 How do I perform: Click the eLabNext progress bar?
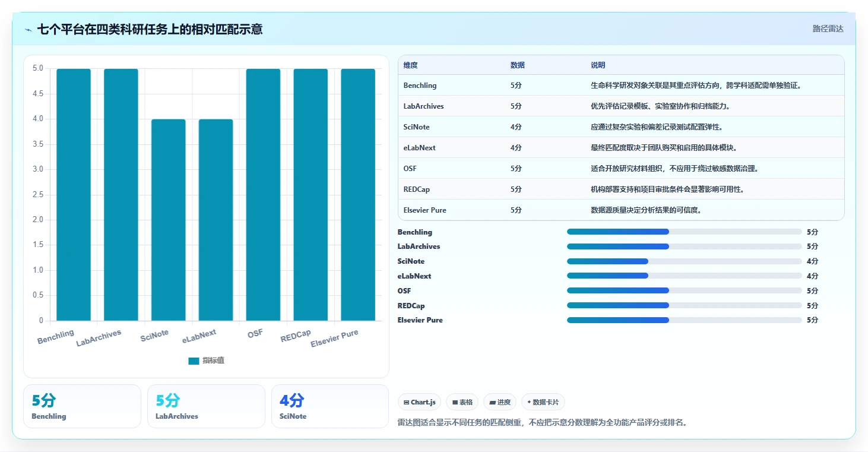pos(685,276)
